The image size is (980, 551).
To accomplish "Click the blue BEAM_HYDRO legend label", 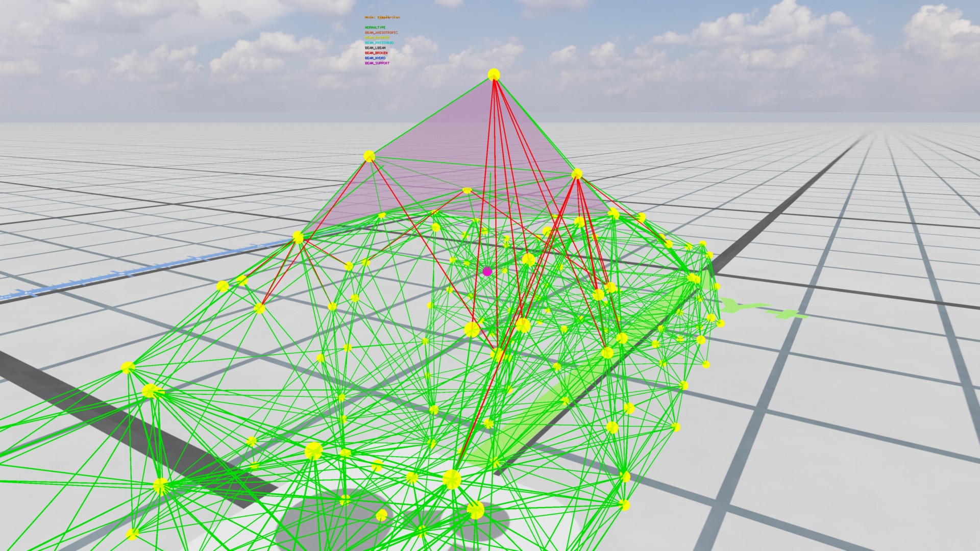I will 375,58.
